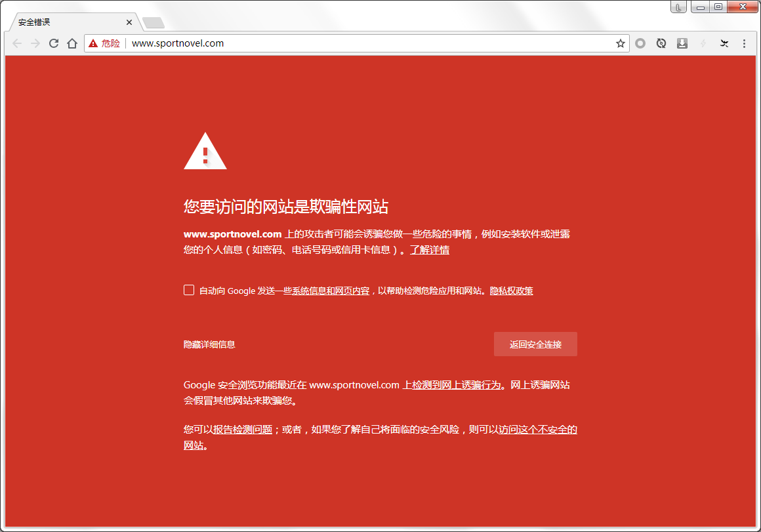This screenshot has width=761, height=532.
Task: Open 系统信息和网页内容 link
Action: [x=331, y=291]
